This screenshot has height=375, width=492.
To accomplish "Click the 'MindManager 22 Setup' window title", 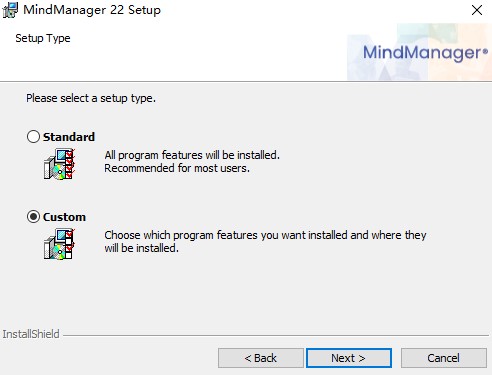I will tap(92, 10).
